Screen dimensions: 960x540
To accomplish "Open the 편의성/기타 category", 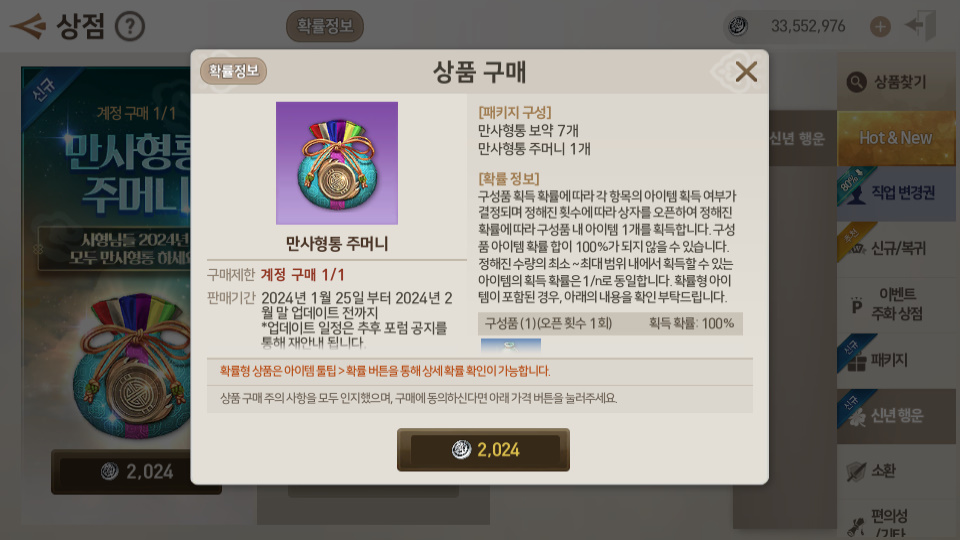I will click(896, 521).
